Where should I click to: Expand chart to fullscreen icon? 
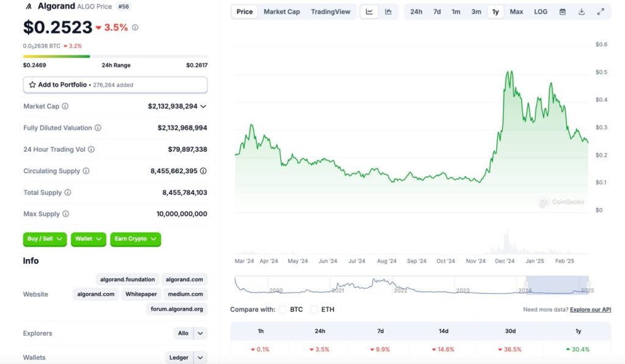(x=601, y=12)
